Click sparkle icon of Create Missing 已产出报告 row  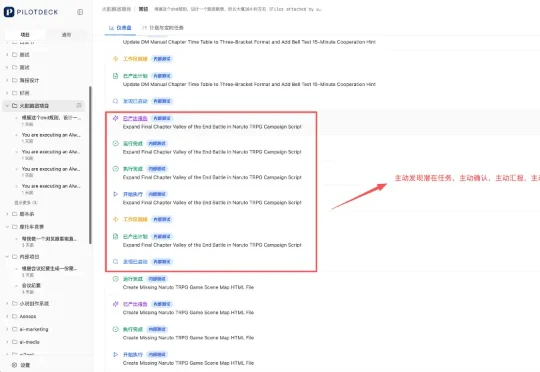pyautogui.click(x=116, y=304)
